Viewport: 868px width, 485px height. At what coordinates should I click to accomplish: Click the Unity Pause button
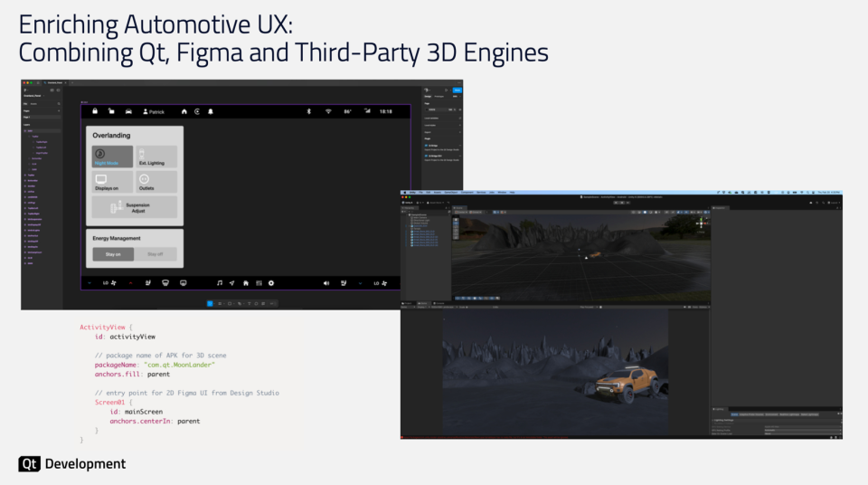click(622, 203)
